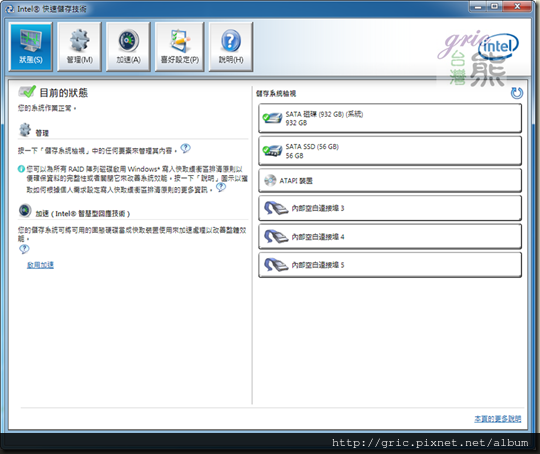Open the more help link for this page
The image size is (540, 454).
[498, 419]
